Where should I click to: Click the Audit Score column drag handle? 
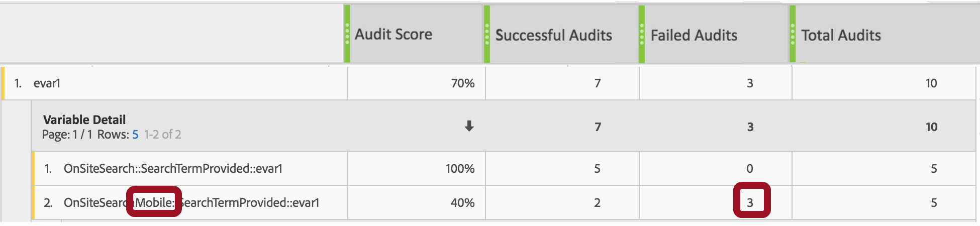(347, 34)
